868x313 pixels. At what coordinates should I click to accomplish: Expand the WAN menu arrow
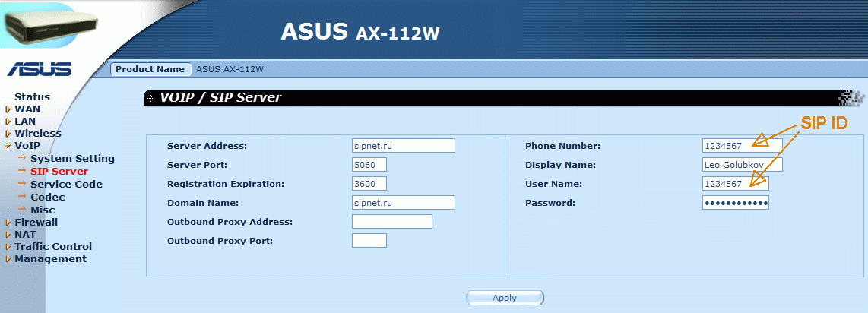click(x=8, y=109)
